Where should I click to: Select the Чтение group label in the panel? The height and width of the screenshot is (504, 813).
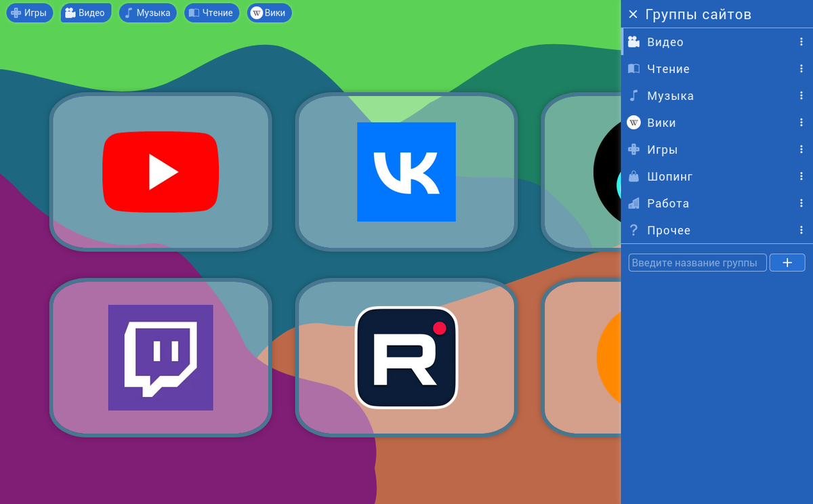tap(668, 69)
